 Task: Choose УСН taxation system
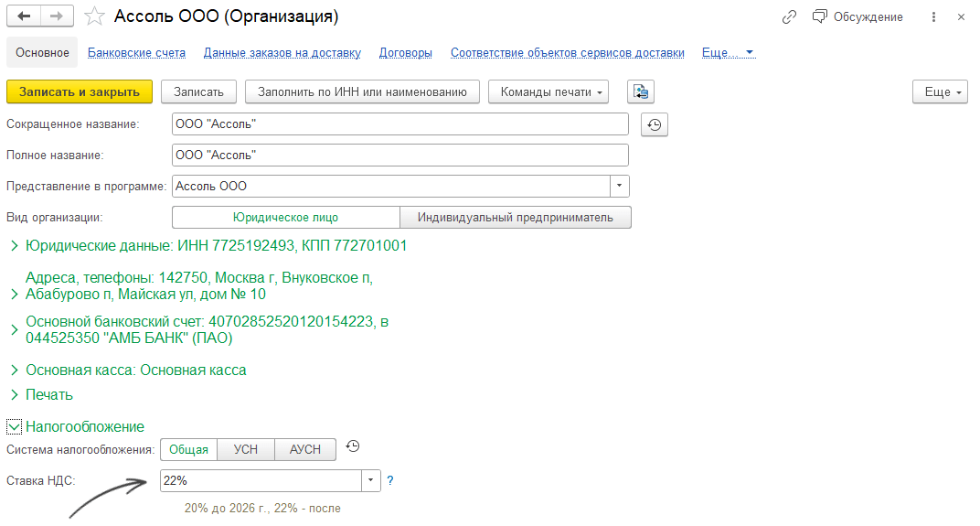pyautogui.click(x=246, y=449)
